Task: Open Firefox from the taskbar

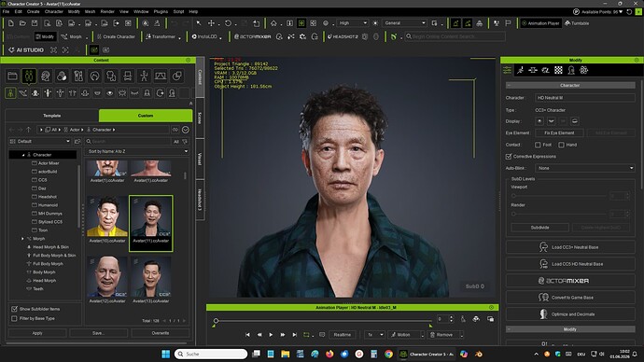Action: coord(329,354)
